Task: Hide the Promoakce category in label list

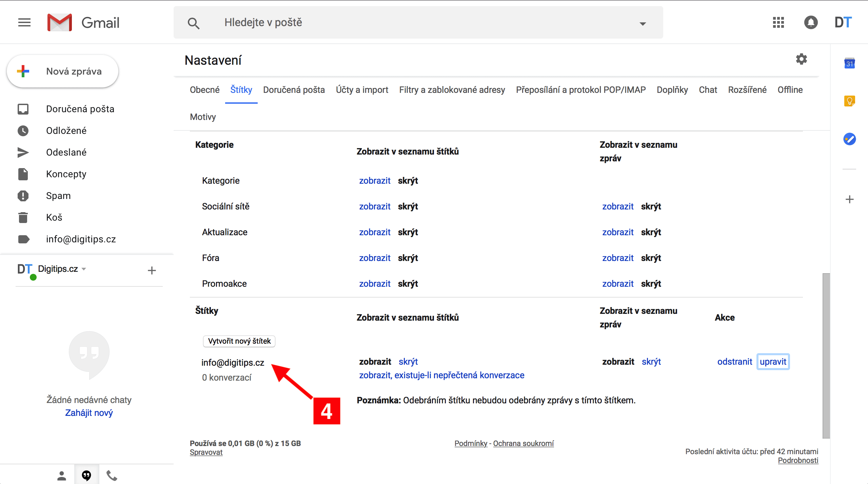Action: coord(408,284)
